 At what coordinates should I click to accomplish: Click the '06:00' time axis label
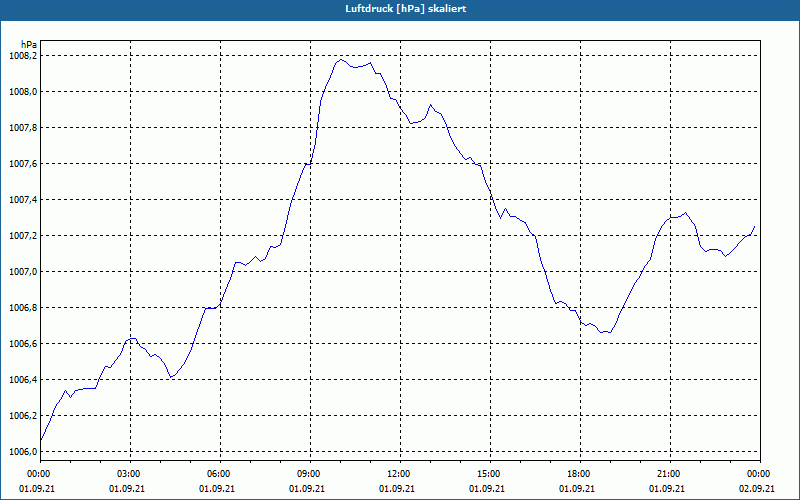click(x=220, y=474)
